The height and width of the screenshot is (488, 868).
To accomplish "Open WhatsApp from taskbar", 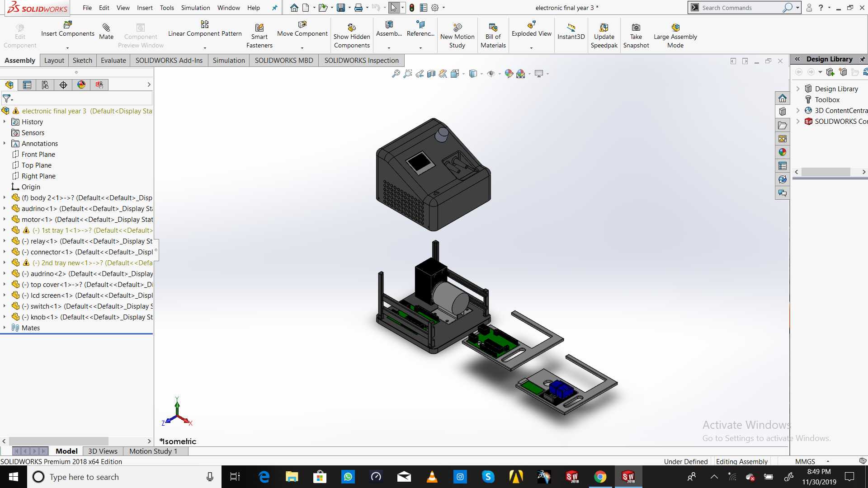I will [x=348, y=477].
